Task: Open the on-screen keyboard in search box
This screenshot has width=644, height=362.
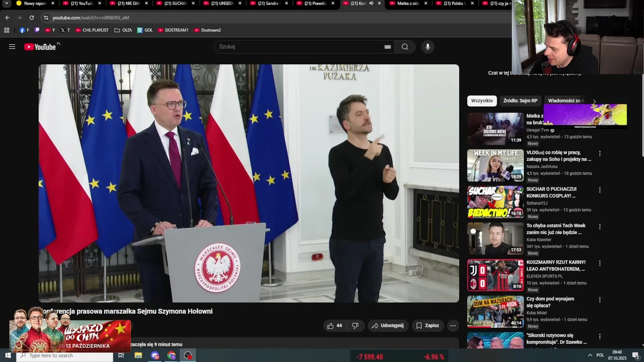Action: (x=387, y=47)
